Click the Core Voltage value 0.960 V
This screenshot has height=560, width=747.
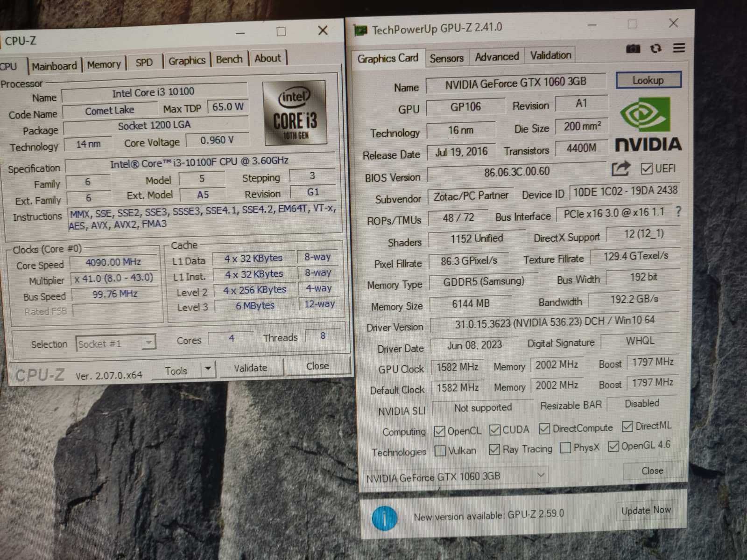217,140
